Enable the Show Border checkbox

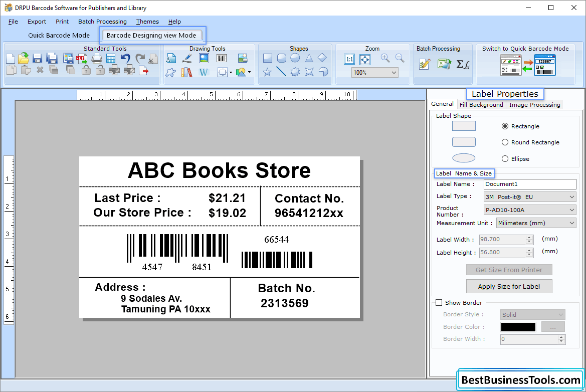click(439, 303)
